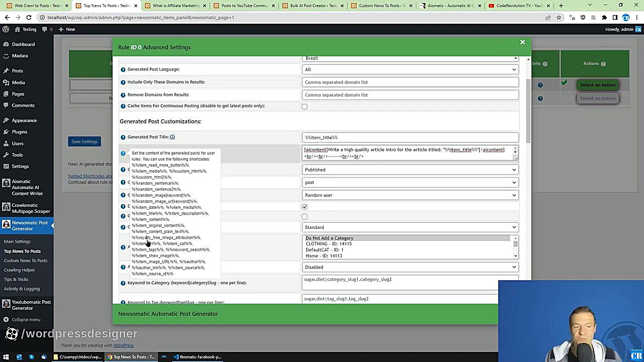The image size is (644, 362).
Task: Open Comments in sidebar
Action: click(x=23, y=106)
